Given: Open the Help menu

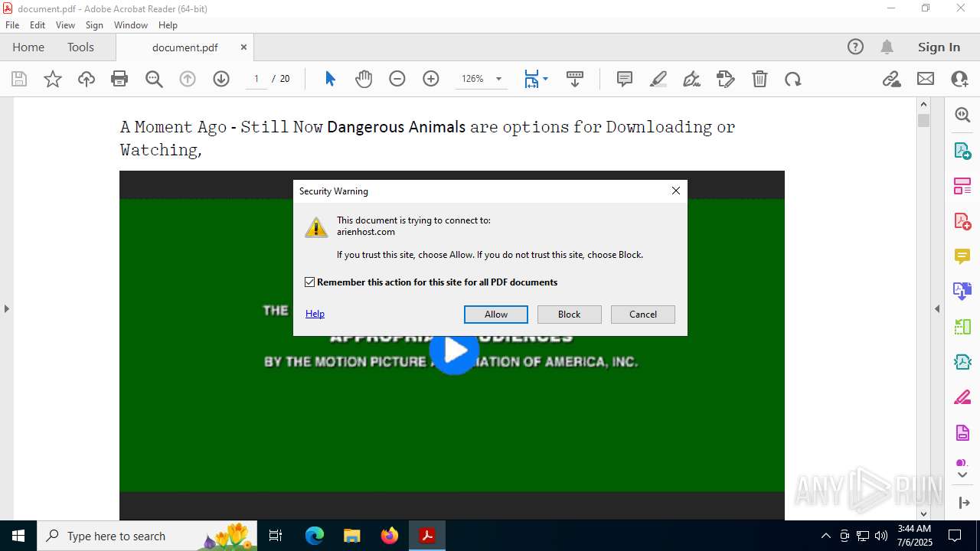Looking at the screenshot, I should (x=168, y=25).
